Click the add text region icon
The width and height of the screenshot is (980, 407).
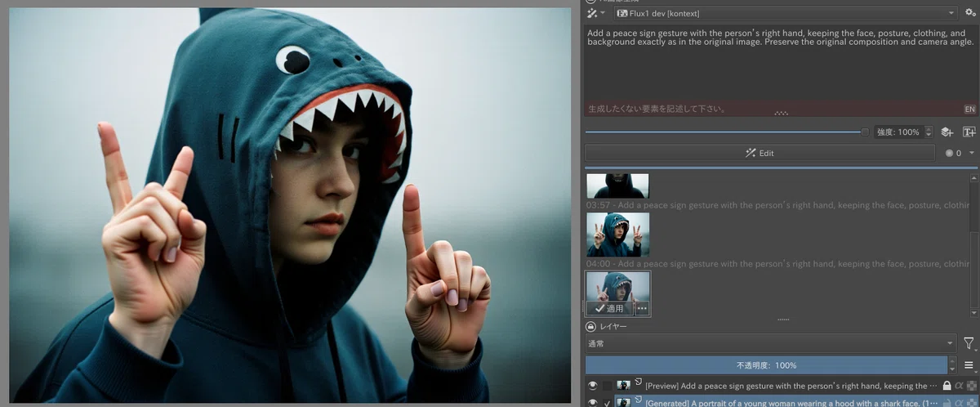(969, 132)
